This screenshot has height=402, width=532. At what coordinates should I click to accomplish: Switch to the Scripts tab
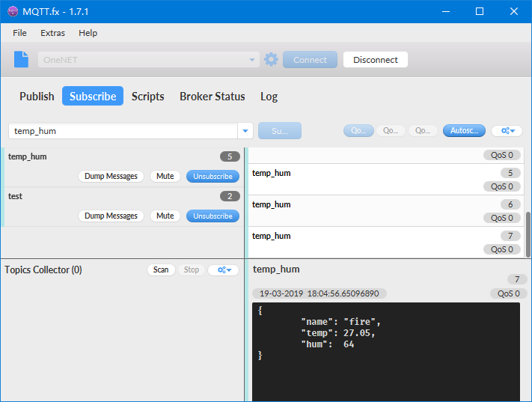148,97
